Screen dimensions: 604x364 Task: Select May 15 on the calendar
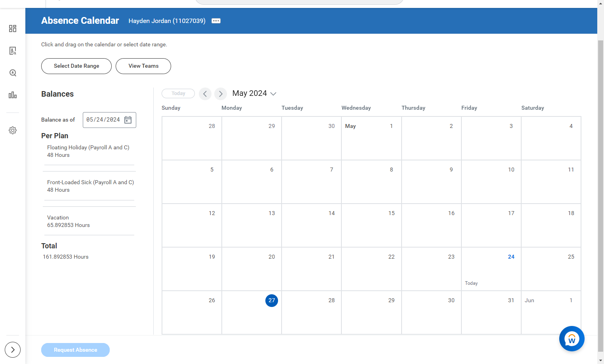[x=372, y=225]
